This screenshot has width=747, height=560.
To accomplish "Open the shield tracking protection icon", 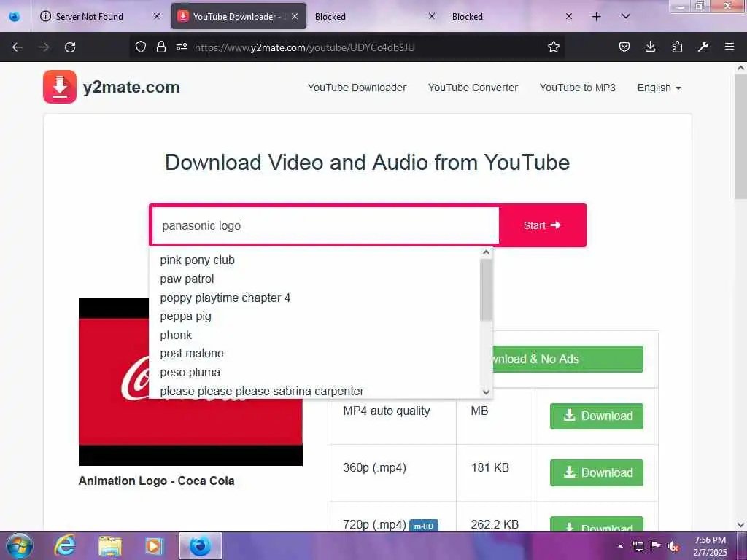I will tap(141, 47).
